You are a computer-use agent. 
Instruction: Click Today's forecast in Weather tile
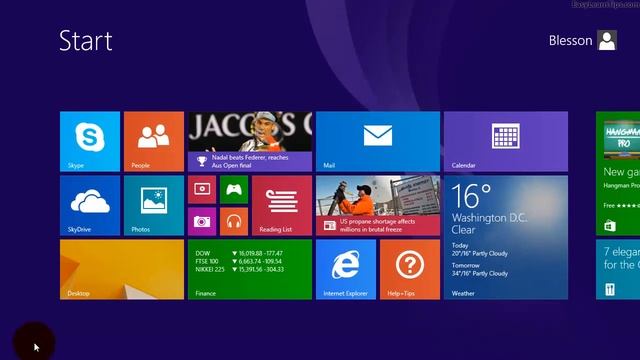click(480, 249)
